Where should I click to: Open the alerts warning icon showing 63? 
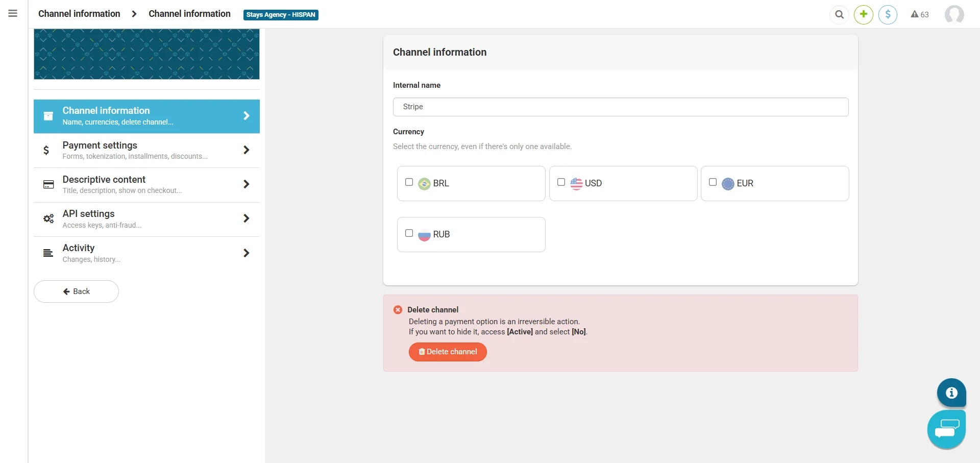pos(920,14)
